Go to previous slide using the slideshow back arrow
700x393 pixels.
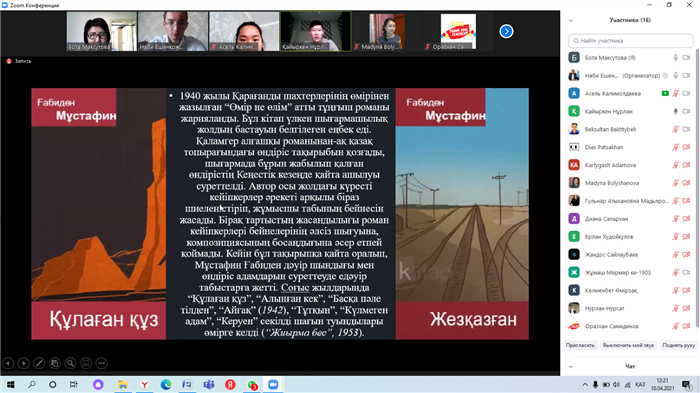point(8,364)
